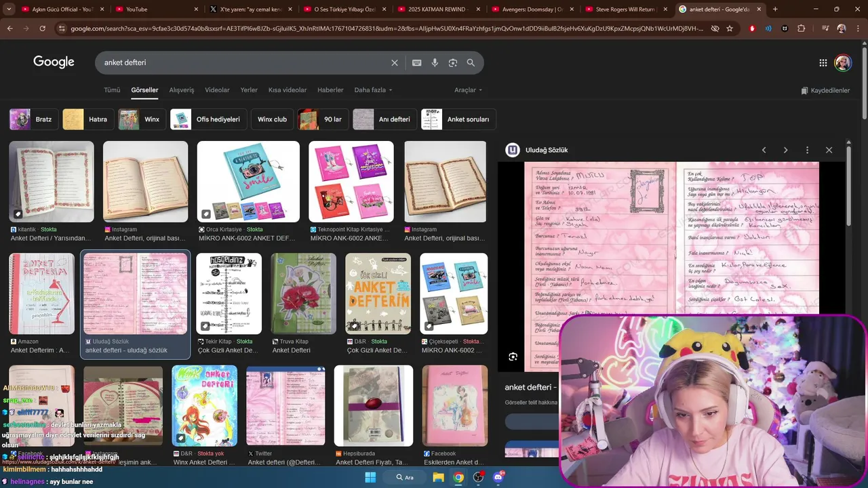Viewport: 868px width, 488px height.
Task: Start voice search with the microphone icon
Action: 435,62
